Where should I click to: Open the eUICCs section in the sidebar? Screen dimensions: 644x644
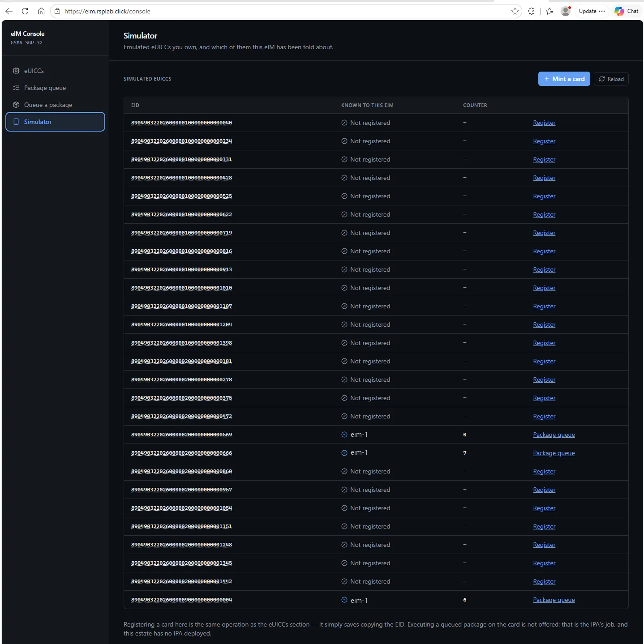click(55, 71)
